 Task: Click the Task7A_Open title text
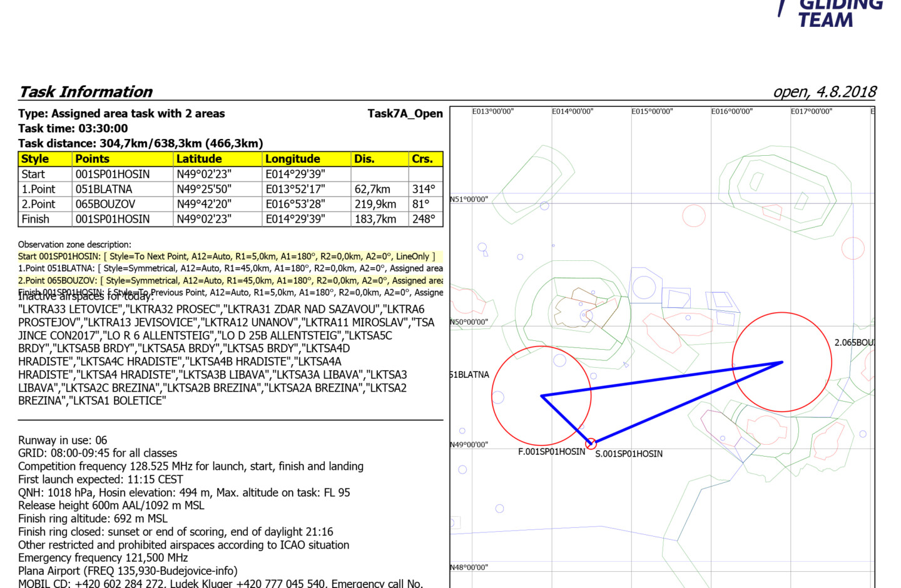(405, 113)
